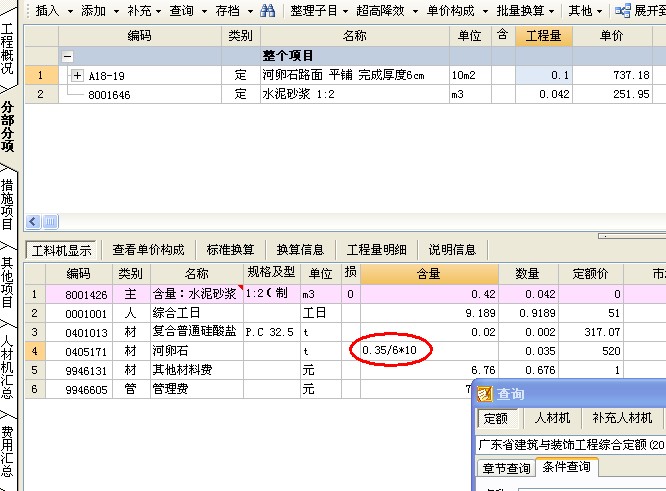Open the 查询 toolbar dropdown arrow
This screenshot has height=491, width=666.
pos(204,11)
